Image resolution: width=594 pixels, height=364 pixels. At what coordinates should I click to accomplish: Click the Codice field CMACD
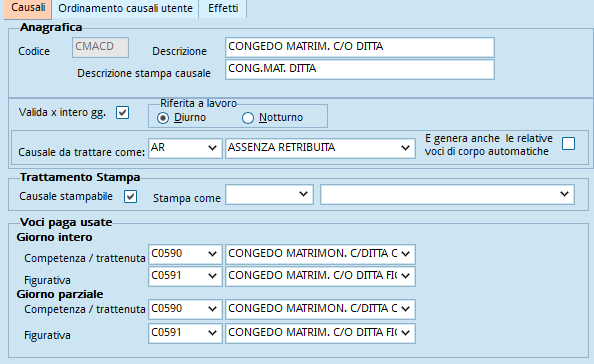(x=100, y=47)
